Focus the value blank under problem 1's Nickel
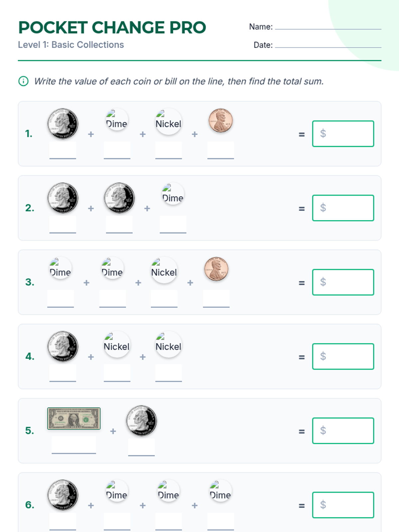The height and width of the screenshot is (532, 399). point(169,150)
